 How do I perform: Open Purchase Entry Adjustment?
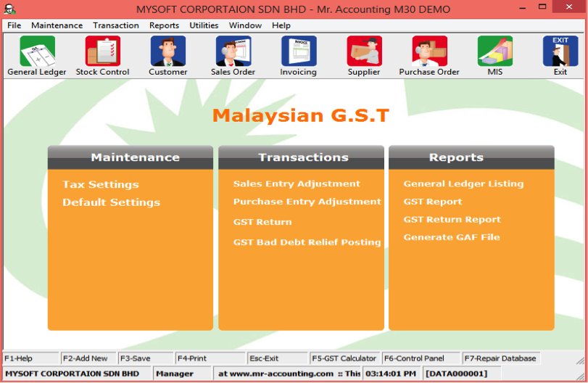307,202
